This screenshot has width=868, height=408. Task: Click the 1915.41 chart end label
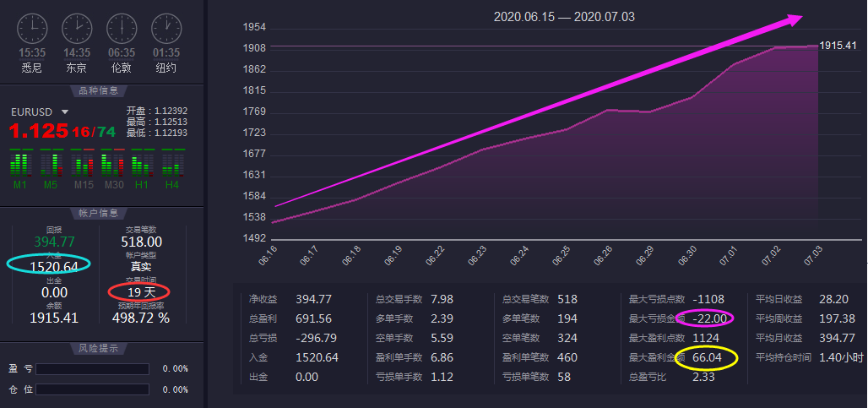pyautogui.click(x=838, y=46)
